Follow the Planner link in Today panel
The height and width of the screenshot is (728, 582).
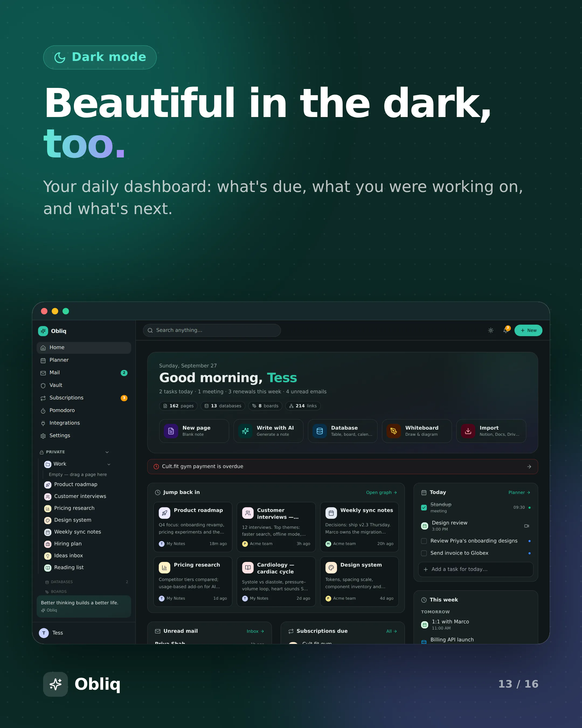pos(519,492)
